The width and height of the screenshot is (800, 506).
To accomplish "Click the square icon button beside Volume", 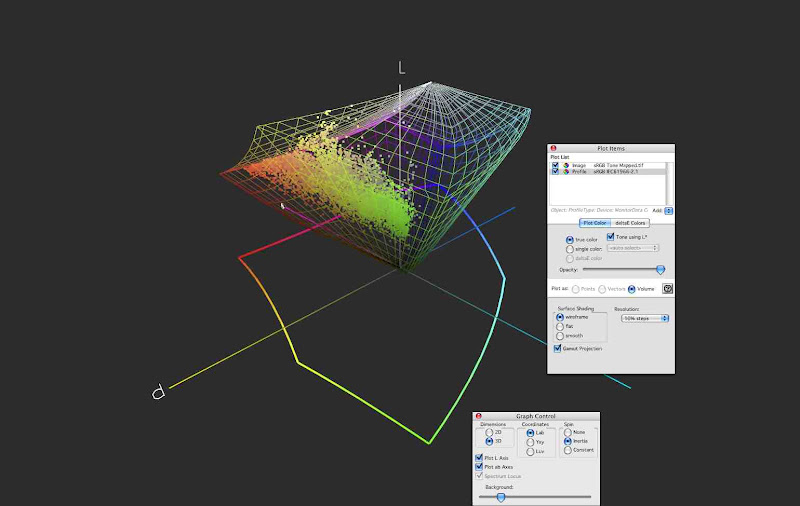I will point(667,289).
